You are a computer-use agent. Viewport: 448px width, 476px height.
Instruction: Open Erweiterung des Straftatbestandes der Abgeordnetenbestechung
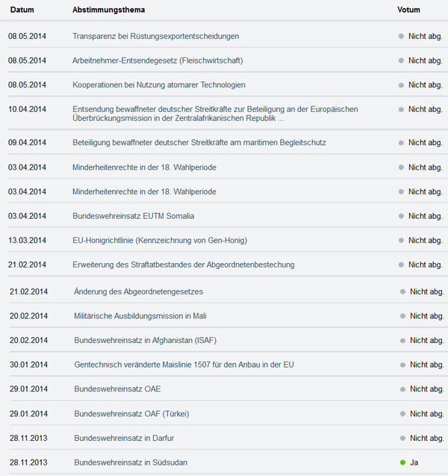pyautogui.click(x=184, y=265)
